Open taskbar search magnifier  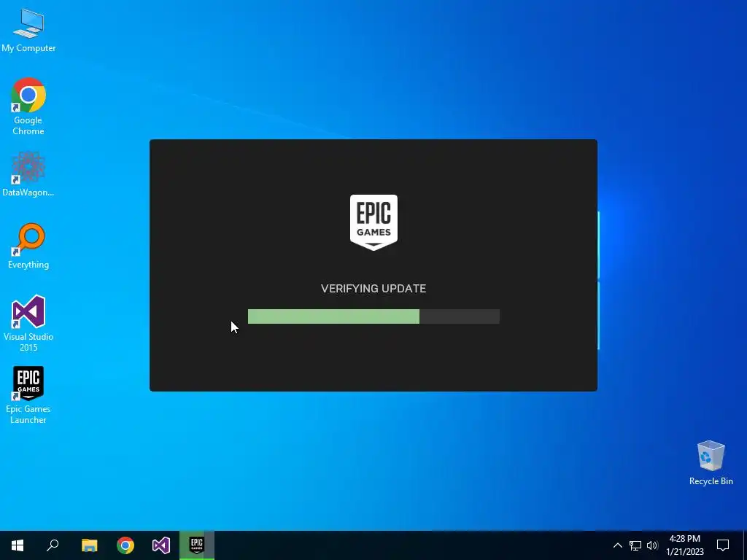(53, 545)
